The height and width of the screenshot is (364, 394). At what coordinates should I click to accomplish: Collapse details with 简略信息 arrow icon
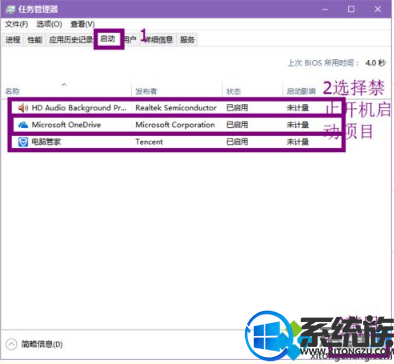[11, 344]
